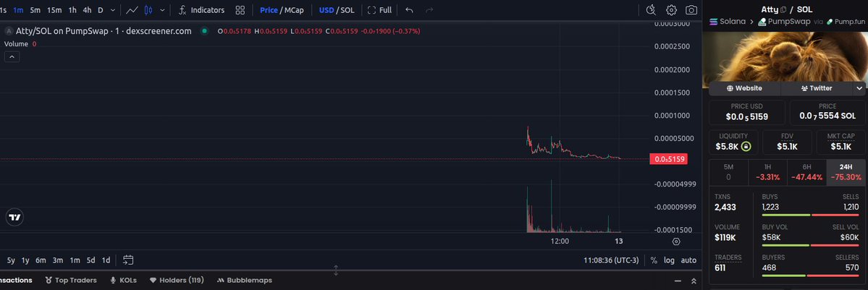Set date range to 5y
The height and width of the screenshot is (290, 868).
(11, 260)
